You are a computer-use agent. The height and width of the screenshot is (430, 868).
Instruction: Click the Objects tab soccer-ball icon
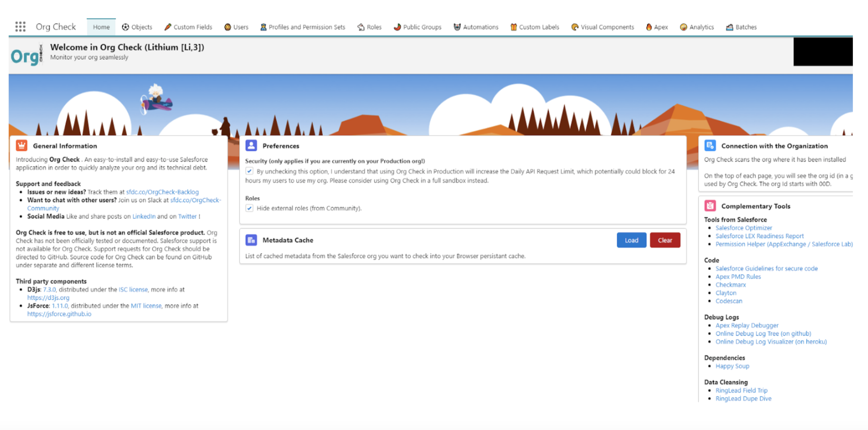coord(125,27)
